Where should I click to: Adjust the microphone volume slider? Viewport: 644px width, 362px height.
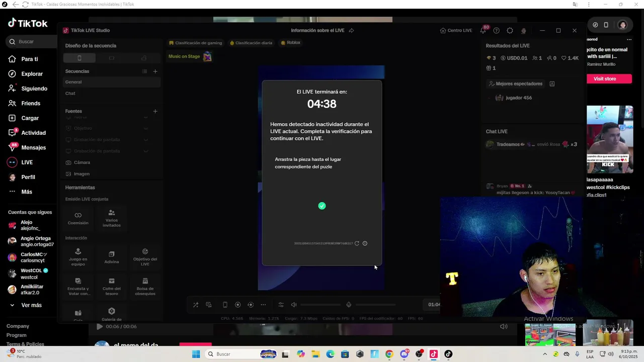point(375,305)
